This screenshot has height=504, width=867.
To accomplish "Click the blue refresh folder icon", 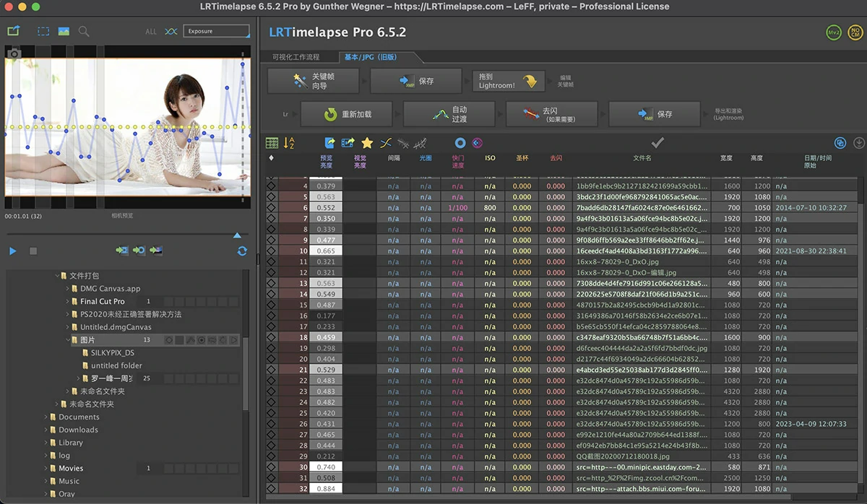I will coord(242,251).
